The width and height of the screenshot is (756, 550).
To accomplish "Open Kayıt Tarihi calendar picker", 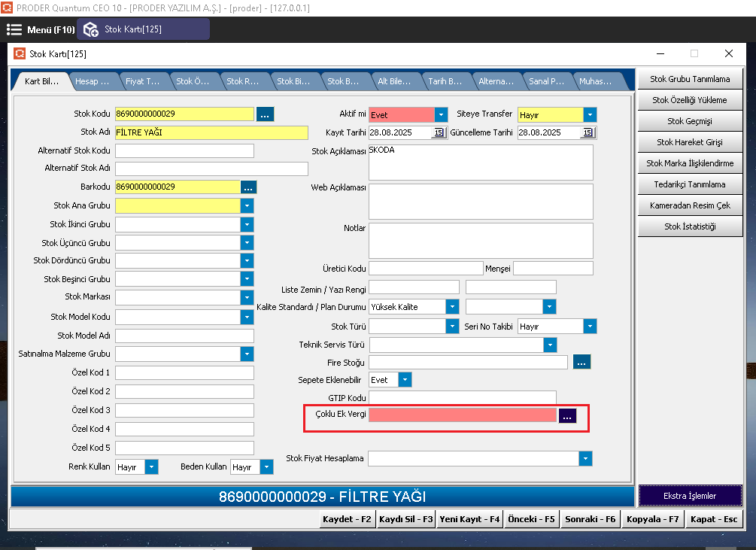I will tap(439, 132).
